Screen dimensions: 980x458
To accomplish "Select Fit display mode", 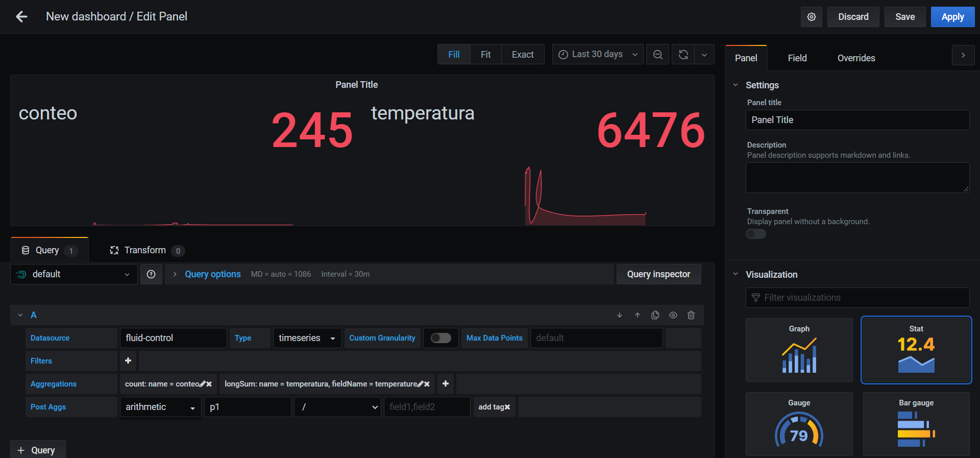I will coord(485,55).
